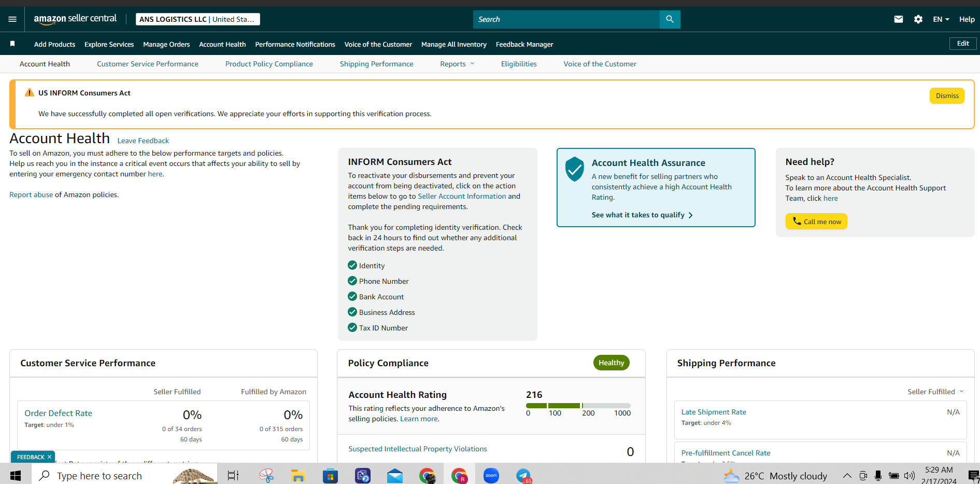Click the green check next to Identity
980x484 pixels.
[x=352, y=265]
